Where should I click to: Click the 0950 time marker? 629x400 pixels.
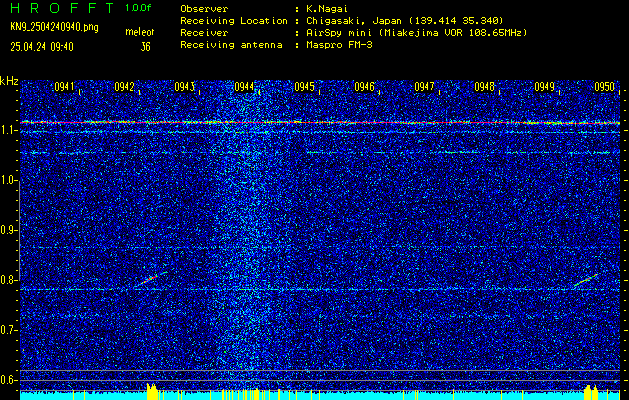pos(605,87)
